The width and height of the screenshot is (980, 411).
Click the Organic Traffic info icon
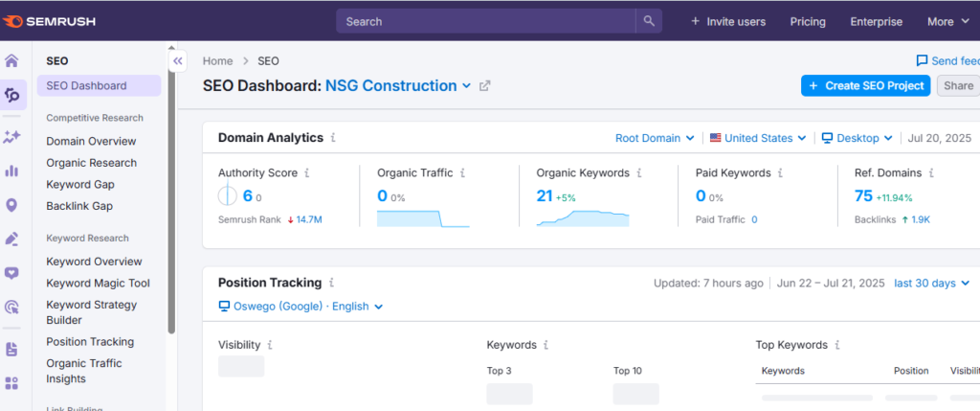(x=462, y=173)
